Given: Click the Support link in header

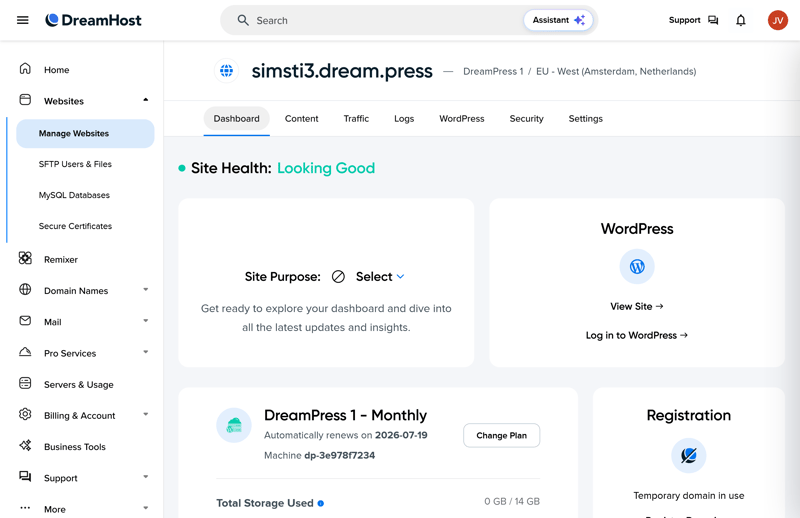Looking at the screenshot, I should pyautogui.click(x=685, y=20).
